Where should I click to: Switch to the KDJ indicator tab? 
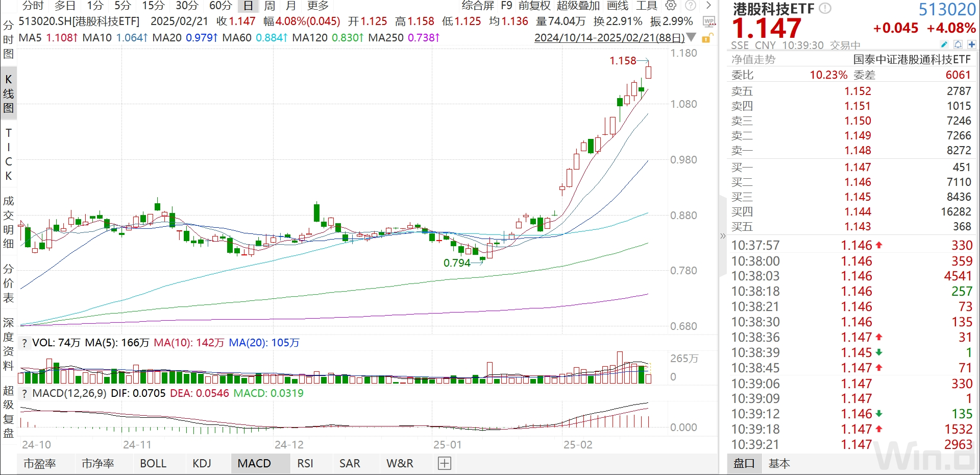click(202, 463)
